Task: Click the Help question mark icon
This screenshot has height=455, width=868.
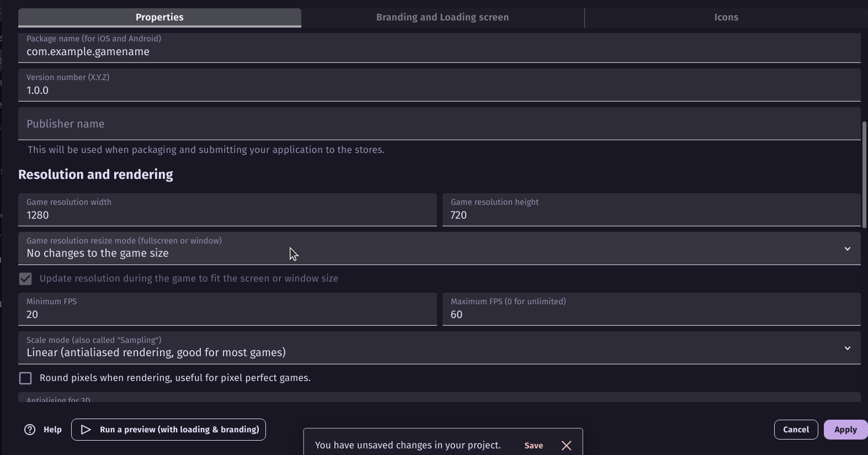Action: click(30, 430)
